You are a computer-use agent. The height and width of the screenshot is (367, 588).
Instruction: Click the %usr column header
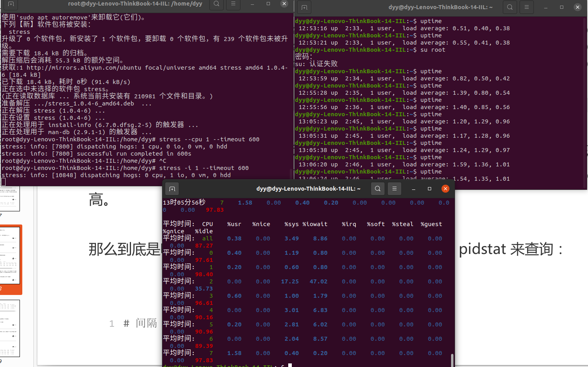coord(234,224)
